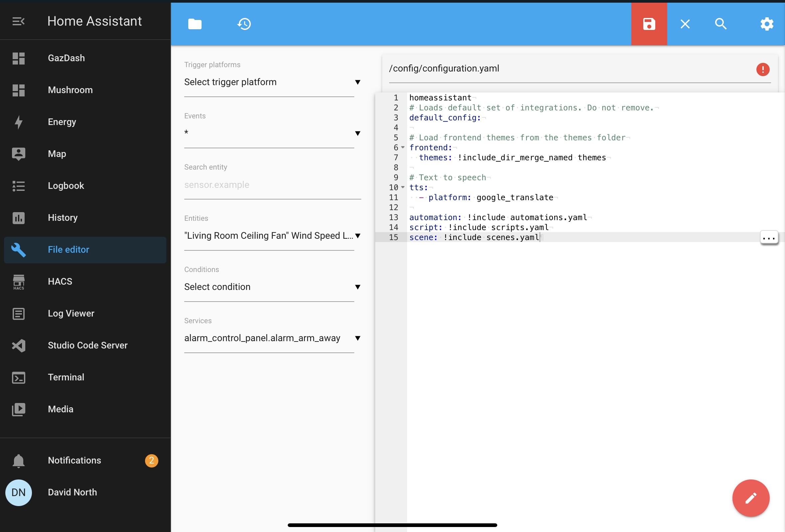Image resolution: width=785 pixels, height=532 pixels.
Task: Open the file browser panel
Action: coord(195,24)
